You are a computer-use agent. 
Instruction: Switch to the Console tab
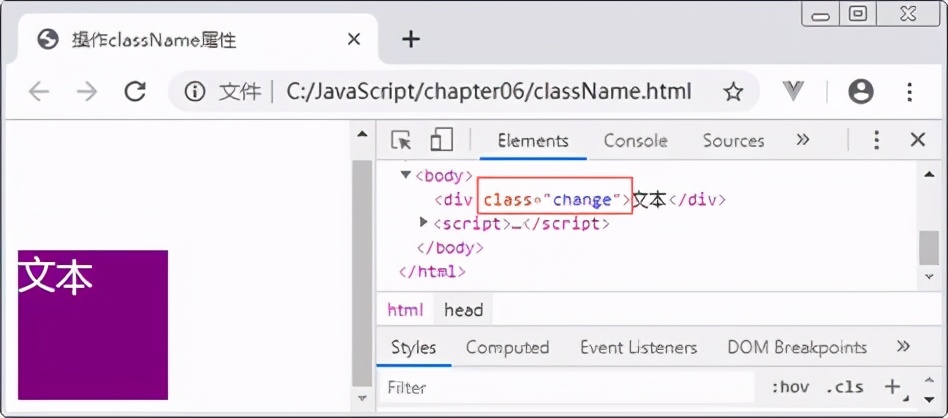635,141
